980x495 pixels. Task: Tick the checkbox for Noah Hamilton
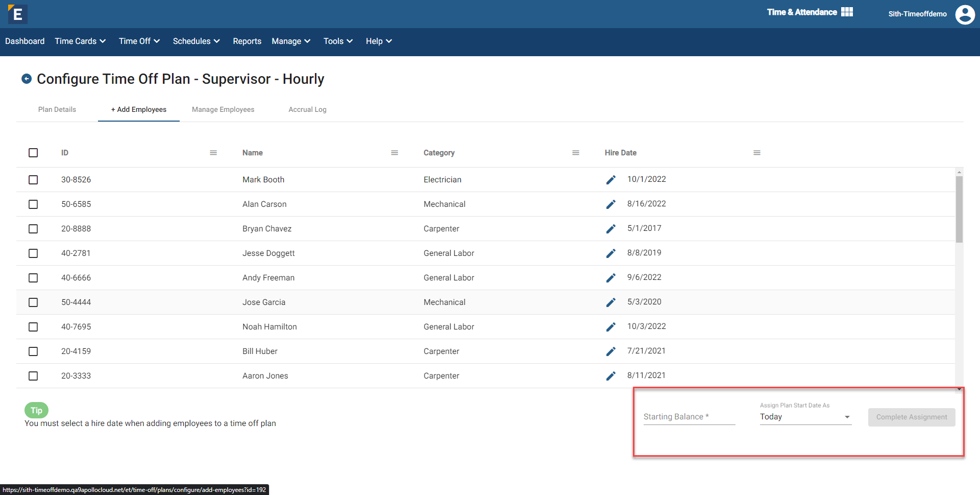pyautogui.click(x=33, y=327)
